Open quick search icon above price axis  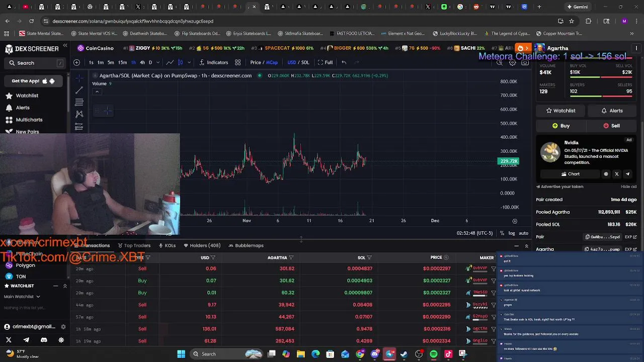coord(500,63)
